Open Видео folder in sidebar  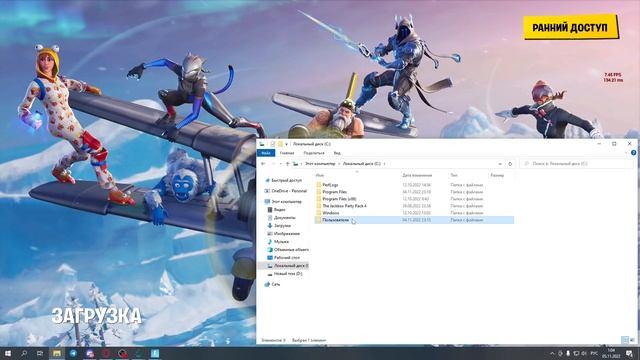point(276,210)
